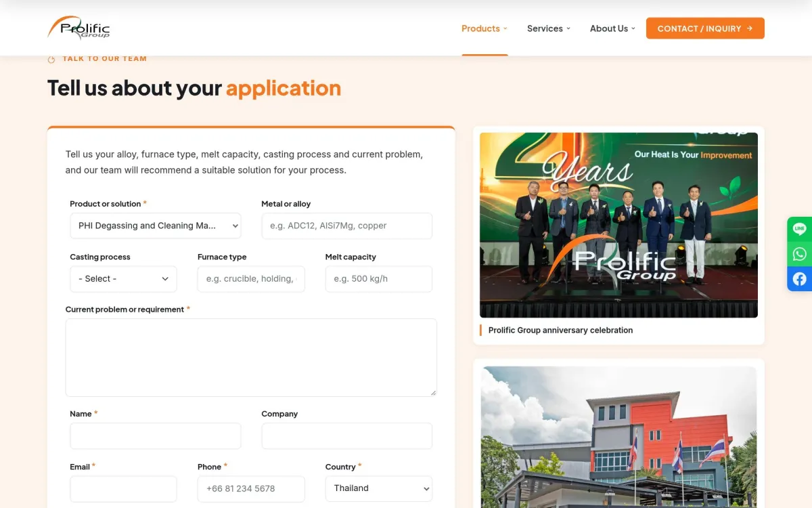Open the anniversary celebration photo
Viewport: 812px width, 508px height.
pos(618,225)
